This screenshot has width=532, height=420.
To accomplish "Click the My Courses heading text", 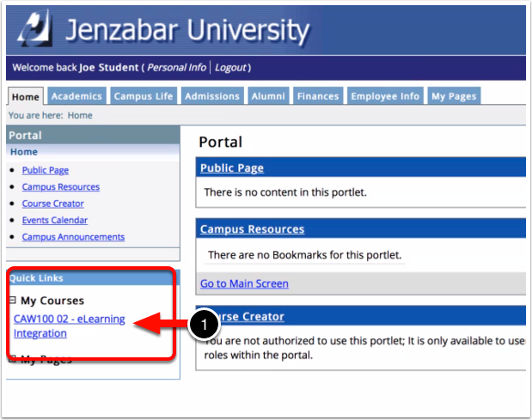I will [52, 301].
